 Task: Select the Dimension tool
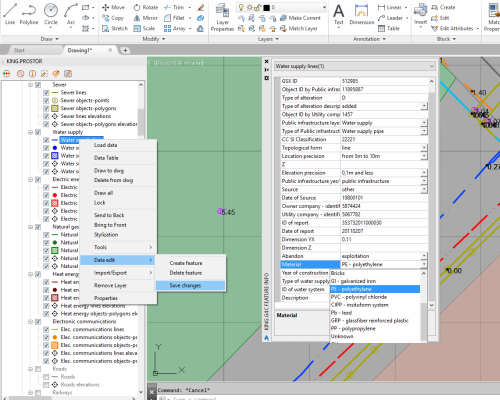coord(362,15)
